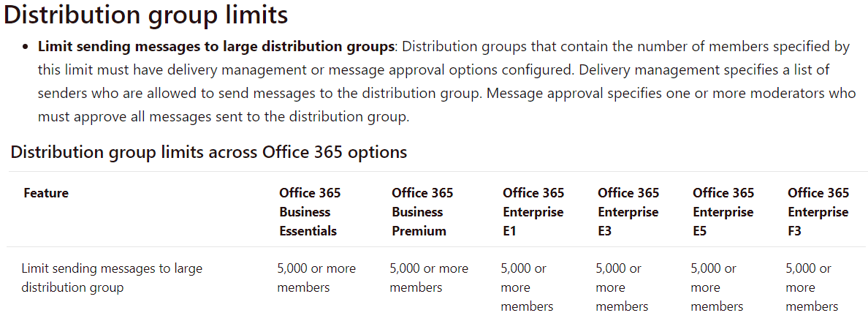Viewport: 868px width, 321px height.
Task: Click the Business Premium 5,000 members cell
Action: click(429, 279)
